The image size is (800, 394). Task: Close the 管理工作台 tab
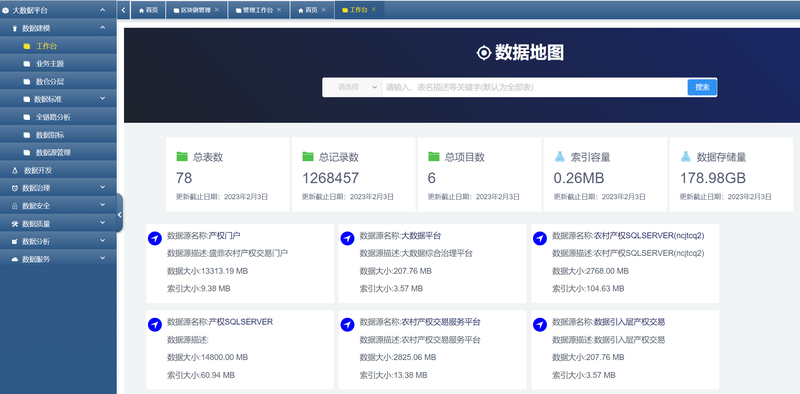click(279, 10)
